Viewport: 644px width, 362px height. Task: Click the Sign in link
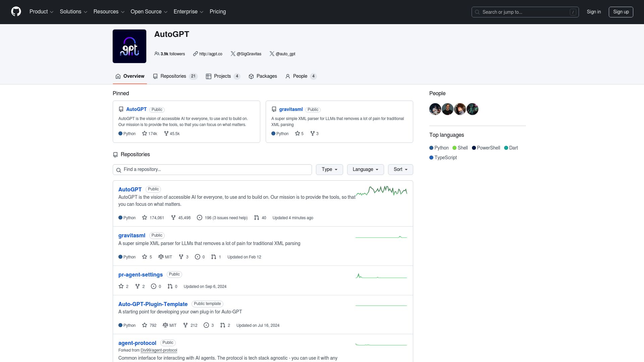(594, 12)
